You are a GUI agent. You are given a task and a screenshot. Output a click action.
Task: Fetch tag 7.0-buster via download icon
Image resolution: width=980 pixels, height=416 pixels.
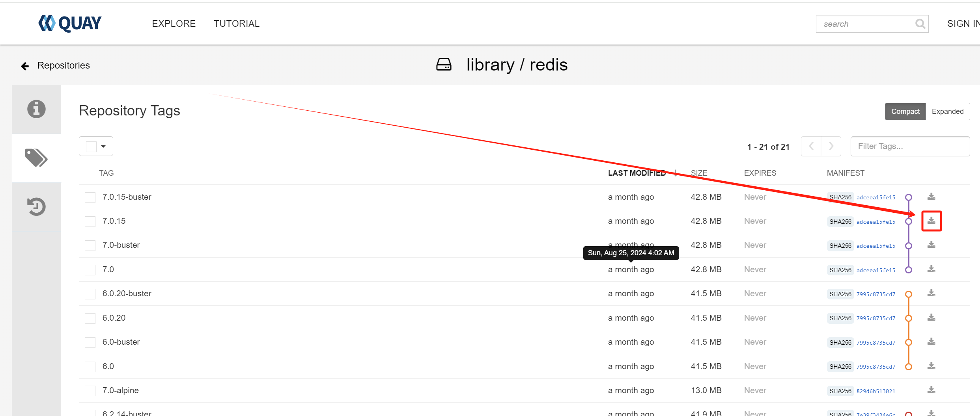[931, 245]
